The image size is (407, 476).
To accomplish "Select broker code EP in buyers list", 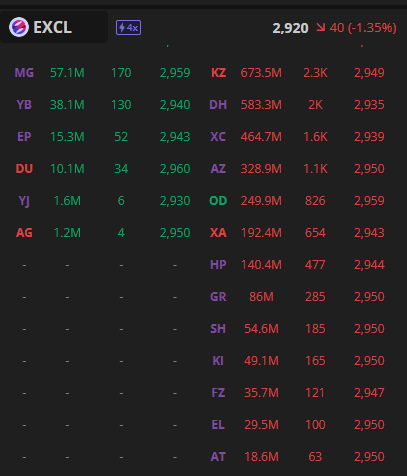I will tap(24, 137).
